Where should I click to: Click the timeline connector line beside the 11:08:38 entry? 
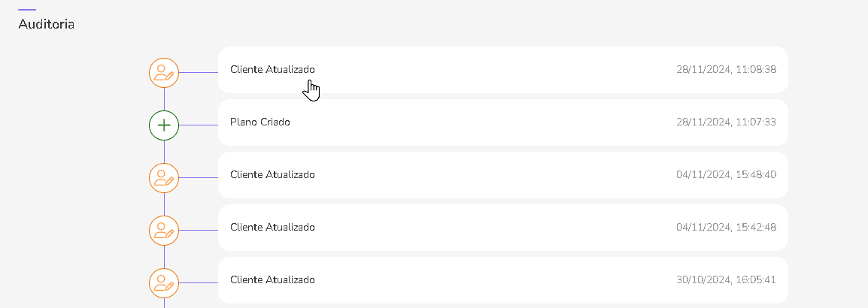coord(199,73)
